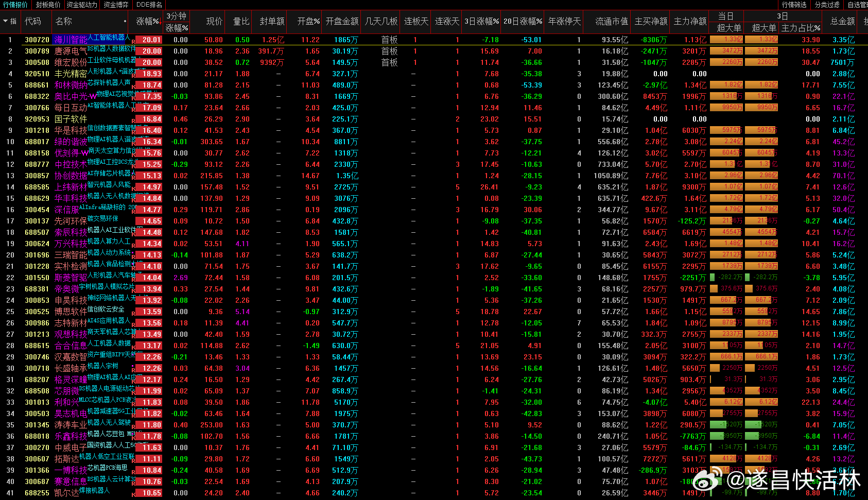This screenshot has height=500, width=868.
Task: Click 流通市值 value 1050.89亿
Action: [611, 176]
